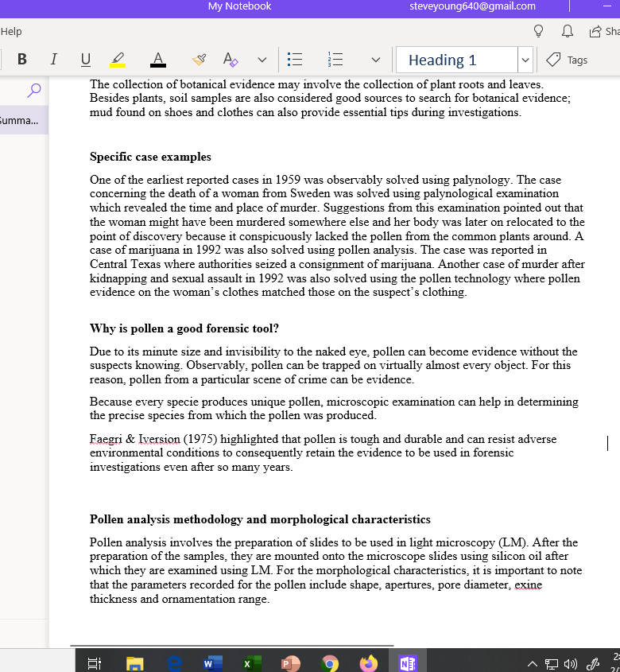Click the font color button
This screenshot has height=672, width=620.
[157, 60]
